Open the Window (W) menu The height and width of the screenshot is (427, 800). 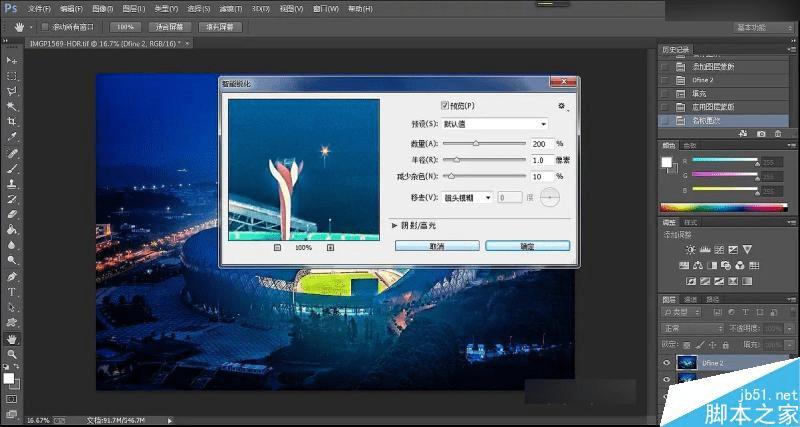click(325, 9)
